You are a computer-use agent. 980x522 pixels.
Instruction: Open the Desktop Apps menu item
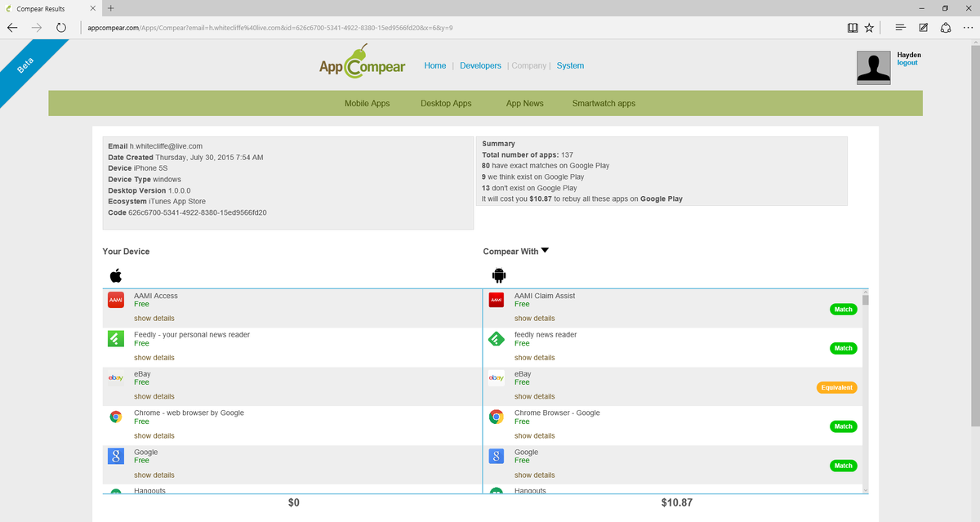(446, 104)
